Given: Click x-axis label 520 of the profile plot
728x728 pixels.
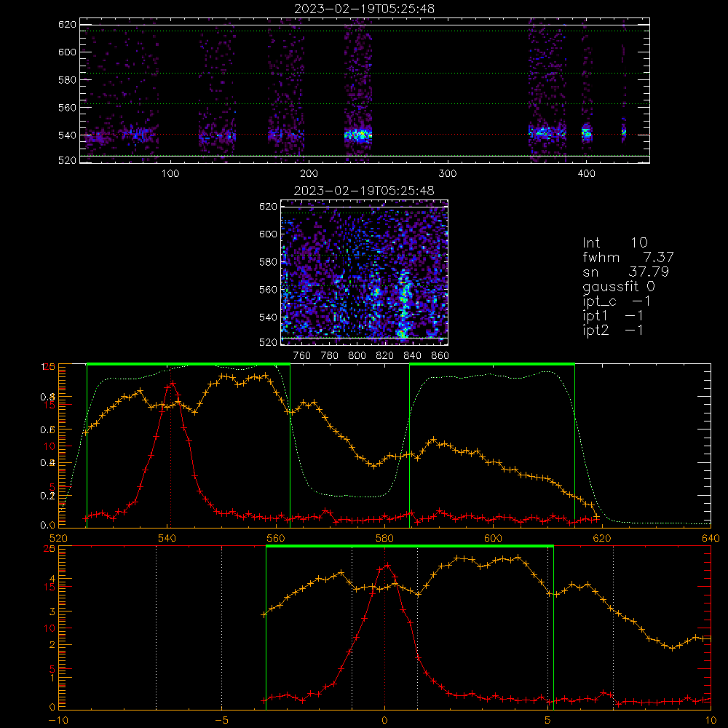Looking at the screenshot, I should (x=58, y=539).
